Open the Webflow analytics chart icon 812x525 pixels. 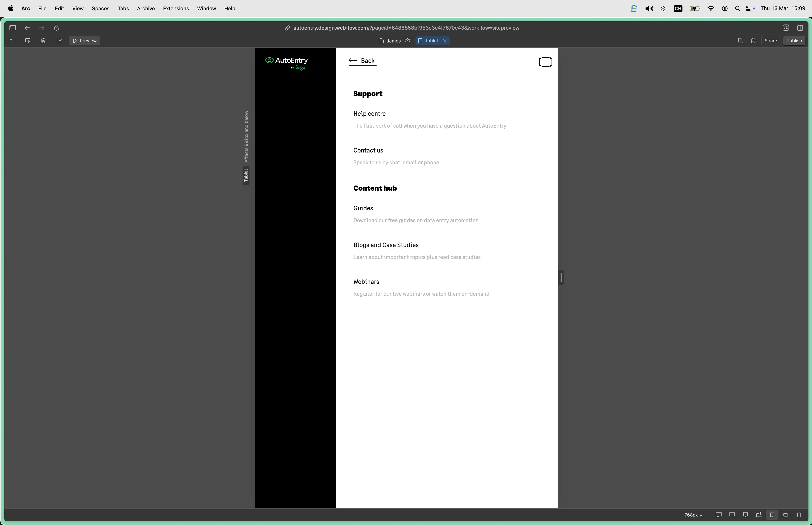59,40
